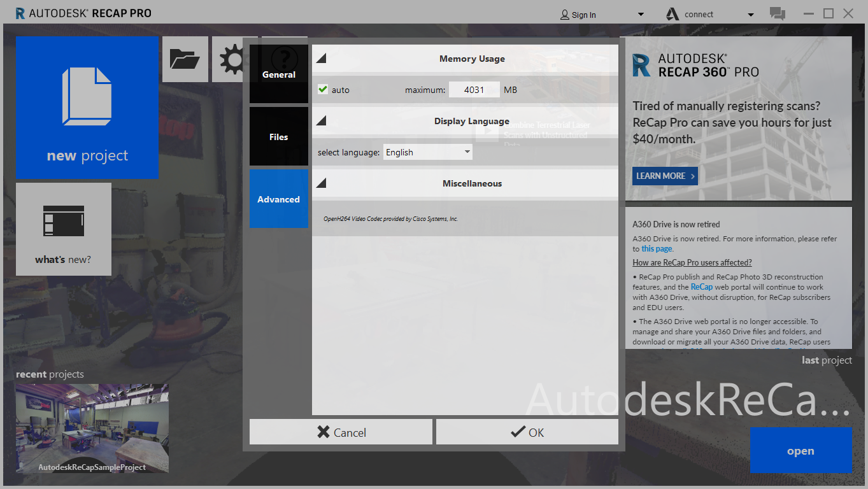The height and width of the screenshot is (489, 868).
Task: Click the ReCap Pro logo in title bar
Action: [x=20, y=13]
